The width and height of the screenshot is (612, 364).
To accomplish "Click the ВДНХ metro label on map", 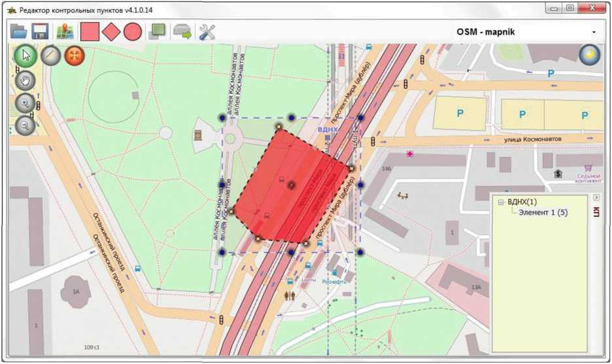I will coord(327,129).
